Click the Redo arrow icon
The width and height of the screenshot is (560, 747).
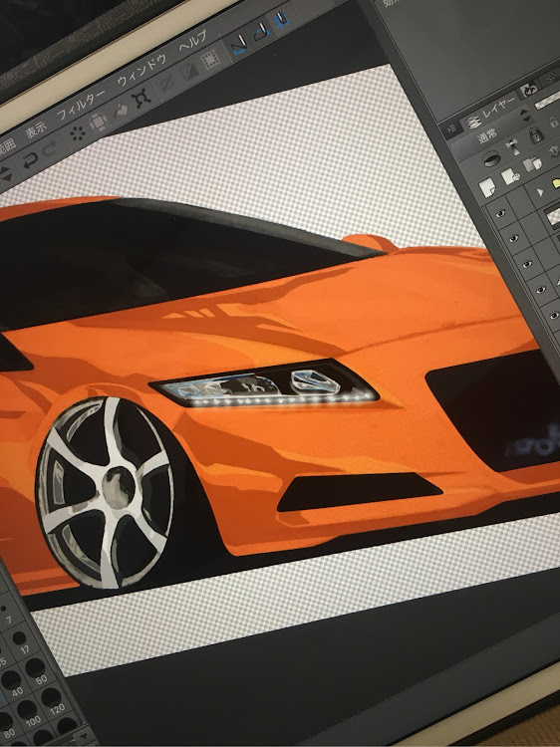50,150
